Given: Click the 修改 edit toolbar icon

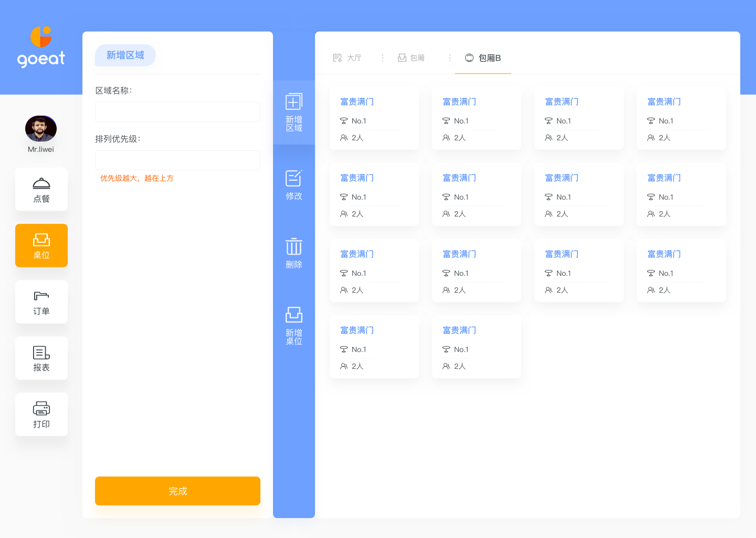Looking at the screenshot, I should pyautogui.click(x=294, y=184).
